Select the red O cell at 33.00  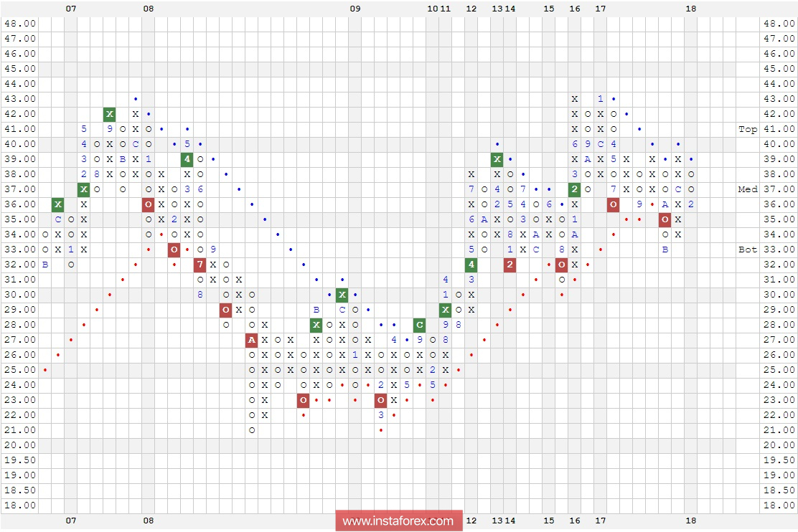click(x=174, y=250)
